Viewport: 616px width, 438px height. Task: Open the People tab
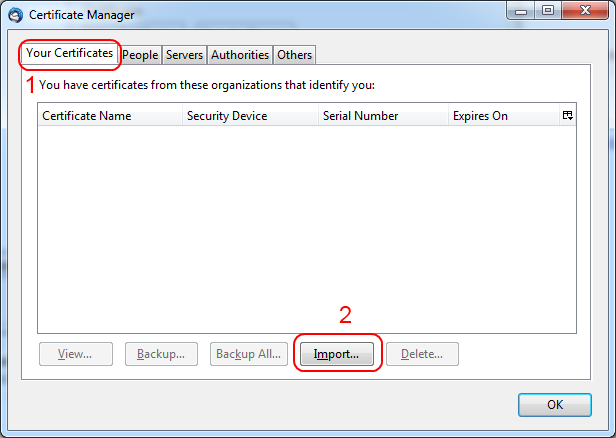[140, 55]
